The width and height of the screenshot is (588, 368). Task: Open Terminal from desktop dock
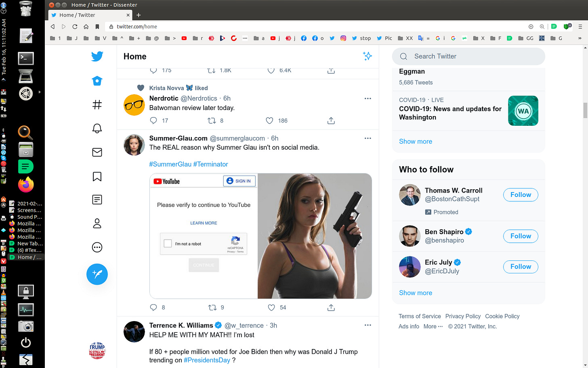(x=26, y=59)
